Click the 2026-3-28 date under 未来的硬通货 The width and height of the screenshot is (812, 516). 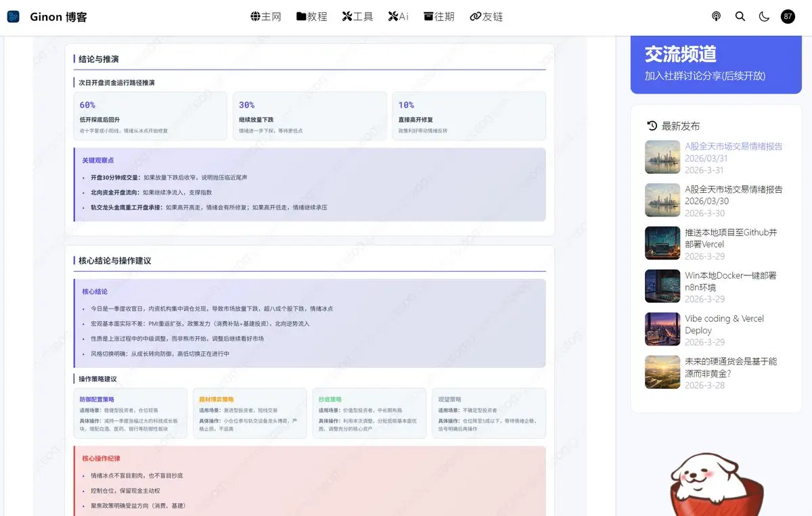704,385
